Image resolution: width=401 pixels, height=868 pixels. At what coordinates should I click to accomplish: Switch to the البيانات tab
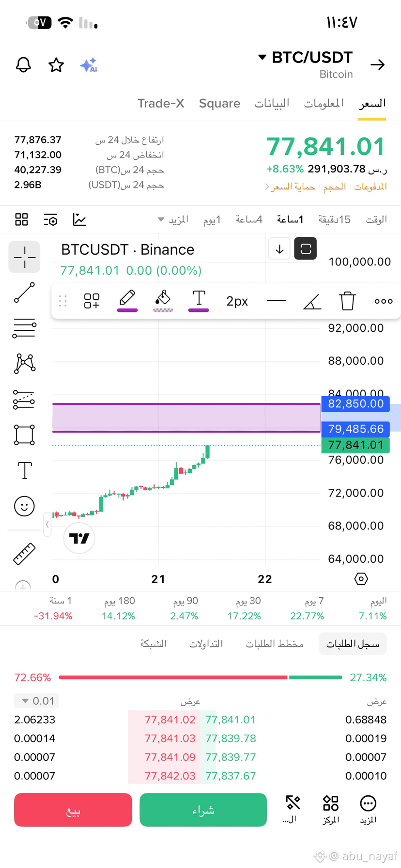272,103
